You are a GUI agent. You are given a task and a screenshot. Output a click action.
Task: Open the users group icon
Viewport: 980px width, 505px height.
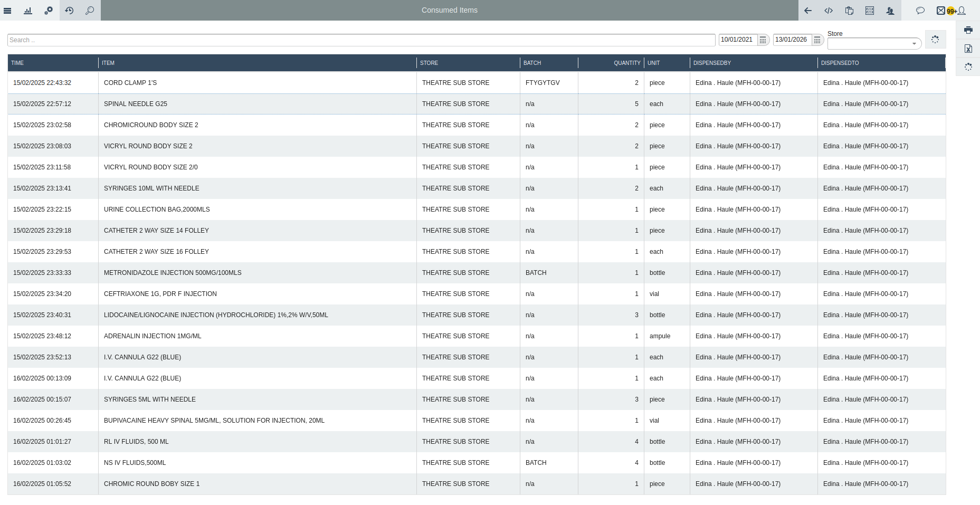(x=890, y=11)
